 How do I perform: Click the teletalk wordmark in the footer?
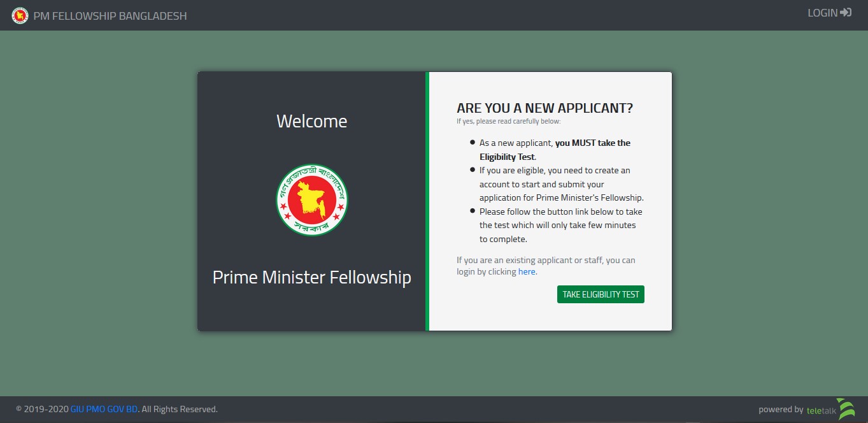(821, 410)
